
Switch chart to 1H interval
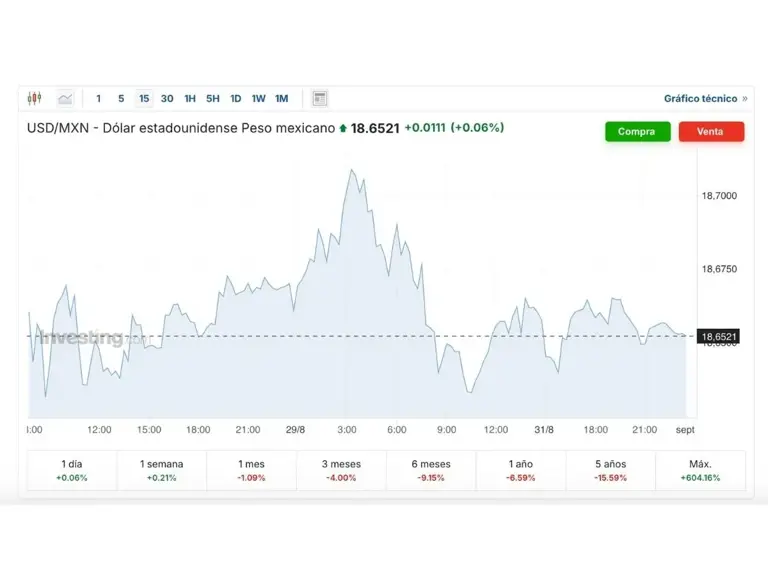pos(190,98)
